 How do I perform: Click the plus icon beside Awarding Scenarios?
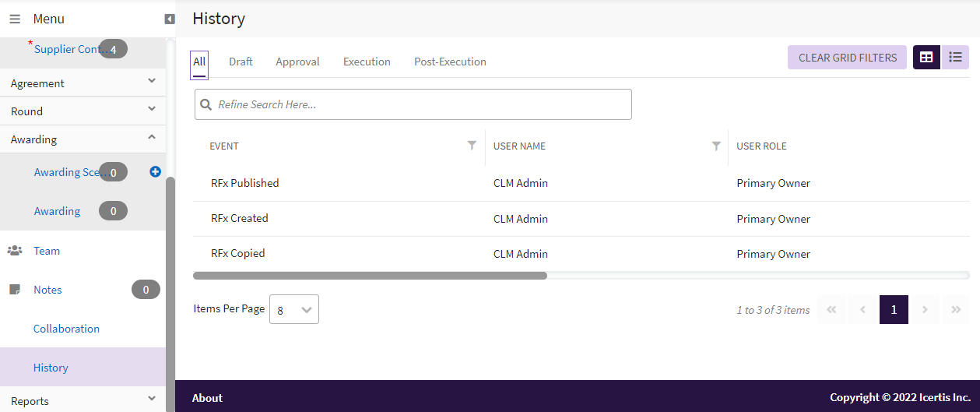(155, 172)
